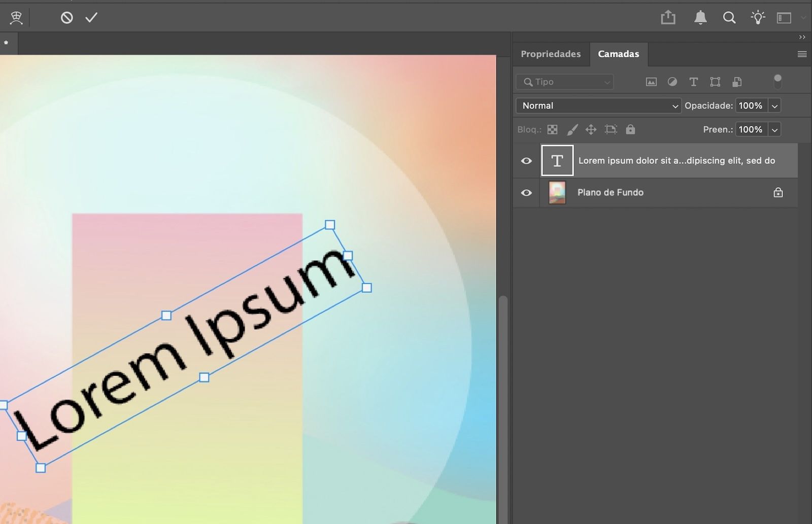This screenshot has width=812, height=524.
Task: Open the puppet warp mode icon
Action: (16, 18)
